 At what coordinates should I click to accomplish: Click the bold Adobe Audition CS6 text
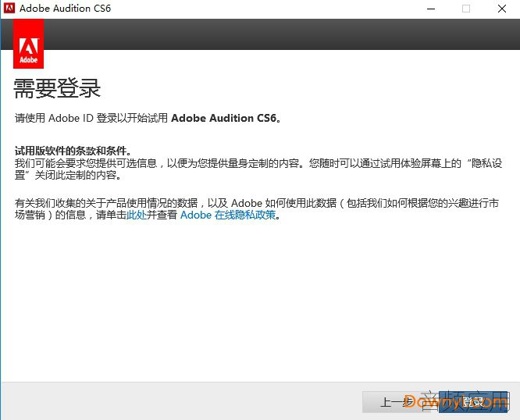pyautogui.click(x=224, y=119)
